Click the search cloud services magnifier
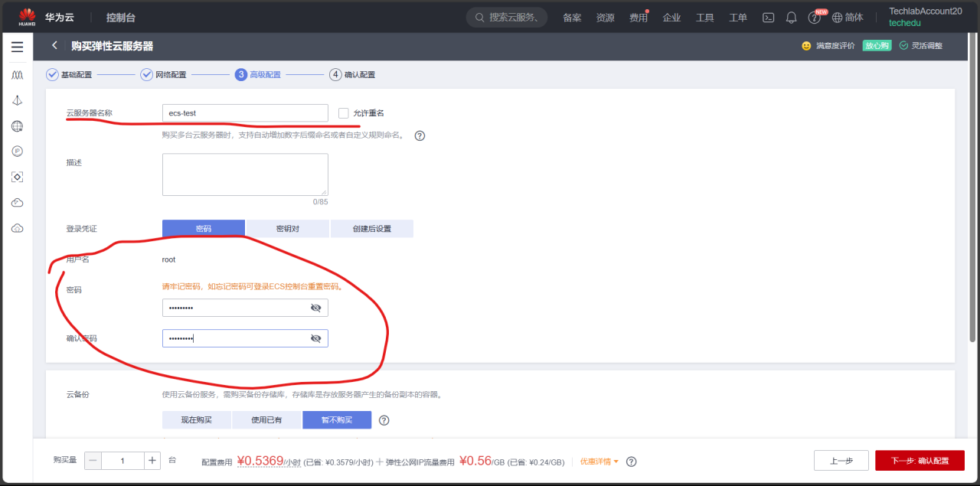Screen dimensions: 980x486 coord(479,16)
